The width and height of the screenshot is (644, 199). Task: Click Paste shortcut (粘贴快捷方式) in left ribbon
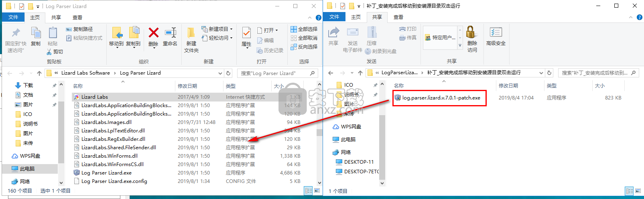[84, 38]
